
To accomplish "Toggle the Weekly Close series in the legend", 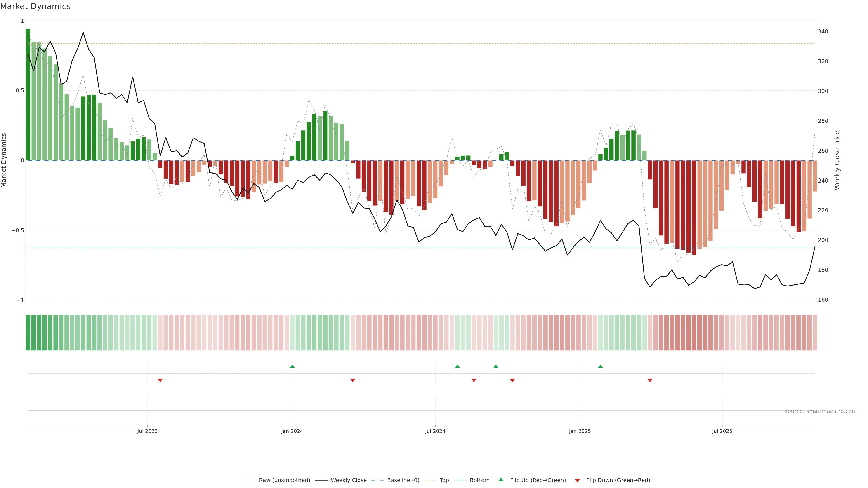I will (348, 480).
